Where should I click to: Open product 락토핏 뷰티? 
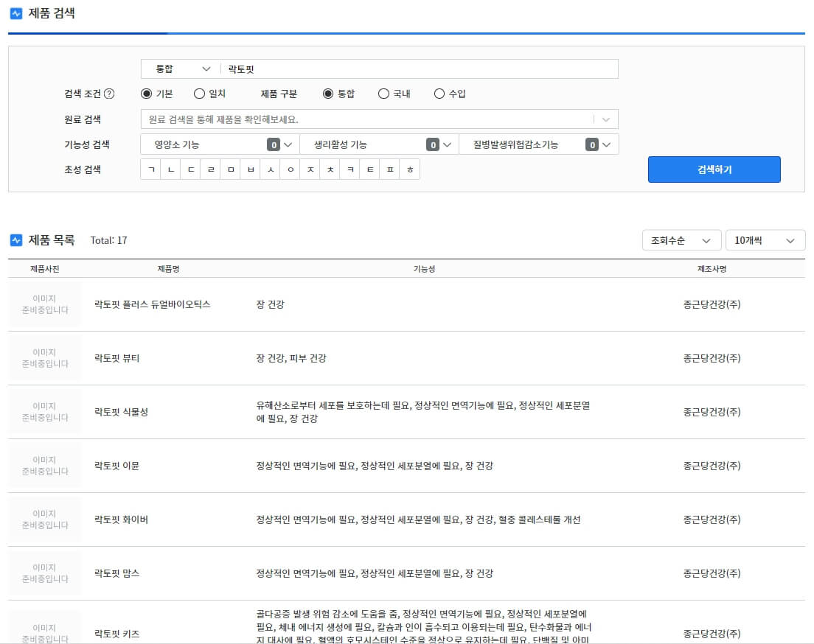(116, 359)
